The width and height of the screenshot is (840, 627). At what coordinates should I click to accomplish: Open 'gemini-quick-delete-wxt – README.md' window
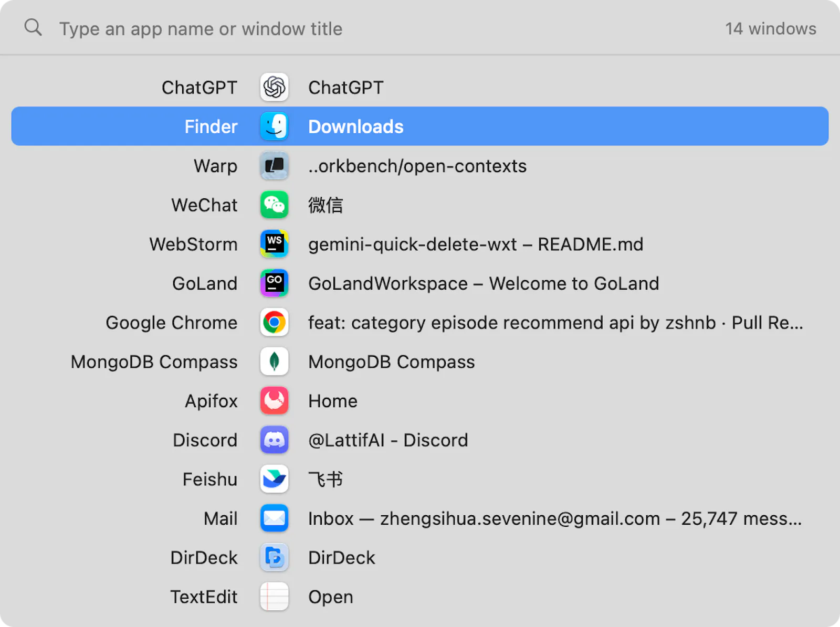(x=476, y=244)
